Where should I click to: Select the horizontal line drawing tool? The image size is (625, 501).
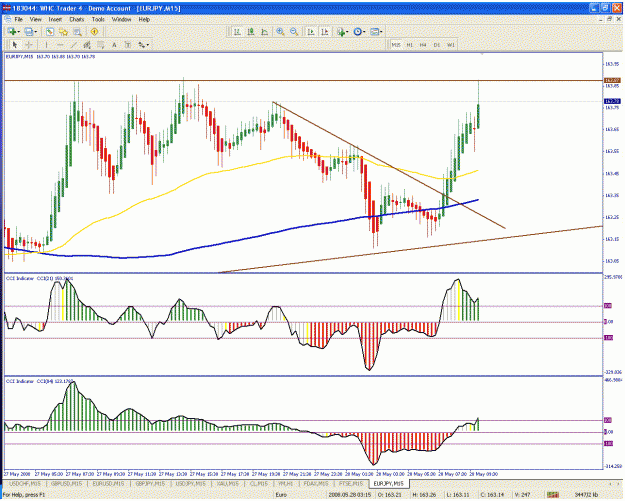60,45
